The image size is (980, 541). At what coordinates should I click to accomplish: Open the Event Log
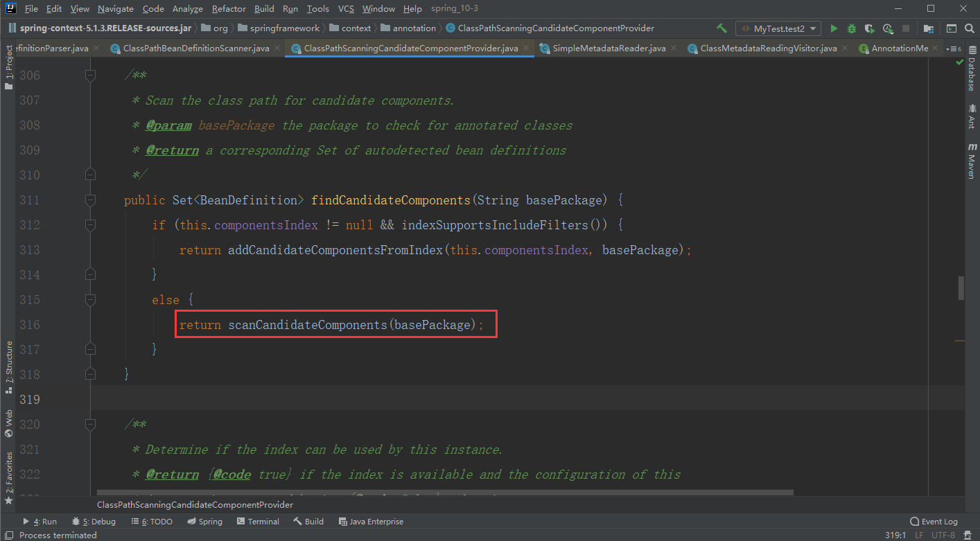(x=934, y=522)
